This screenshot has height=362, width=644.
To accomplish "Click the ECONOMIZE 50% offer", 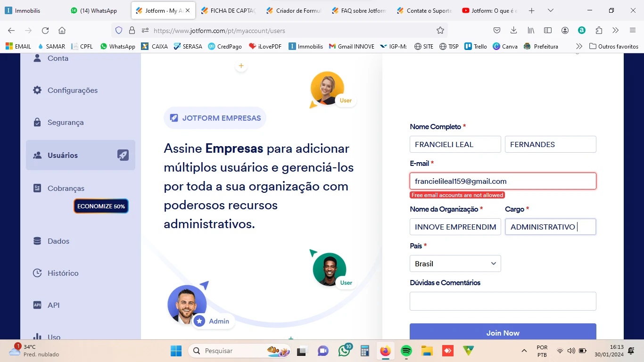I will click(100, 206).
